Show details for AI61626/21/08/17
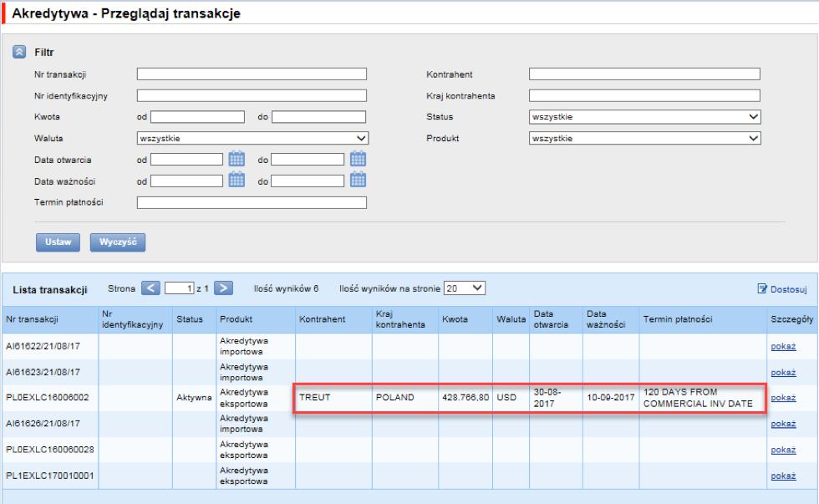 point(783,424)
